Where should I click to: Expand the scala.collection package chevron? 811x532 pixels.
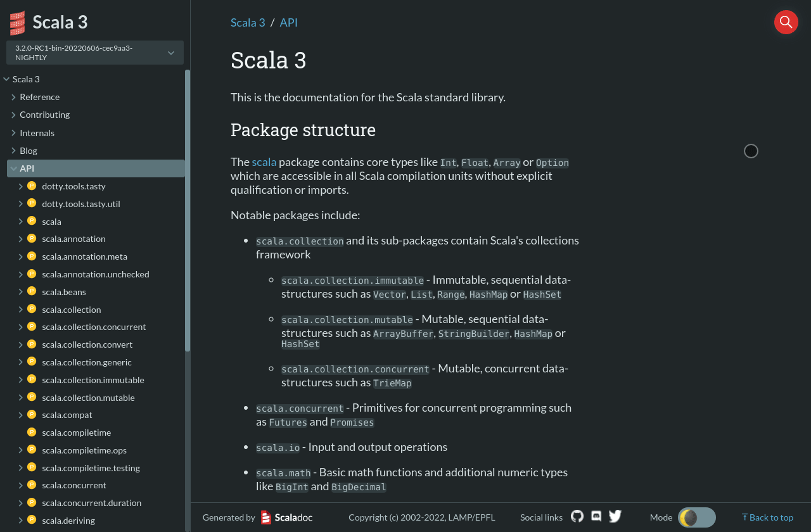tap(20, 309)
